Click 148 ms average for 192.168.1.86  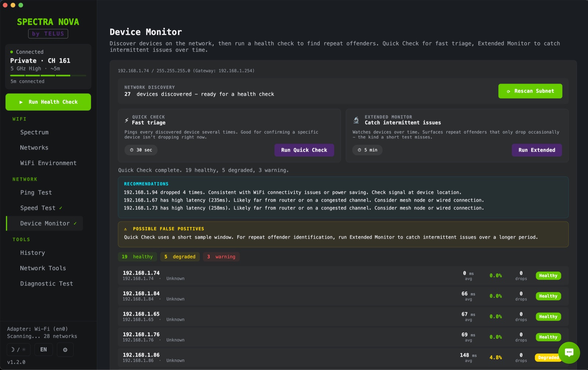coord(468,357)
